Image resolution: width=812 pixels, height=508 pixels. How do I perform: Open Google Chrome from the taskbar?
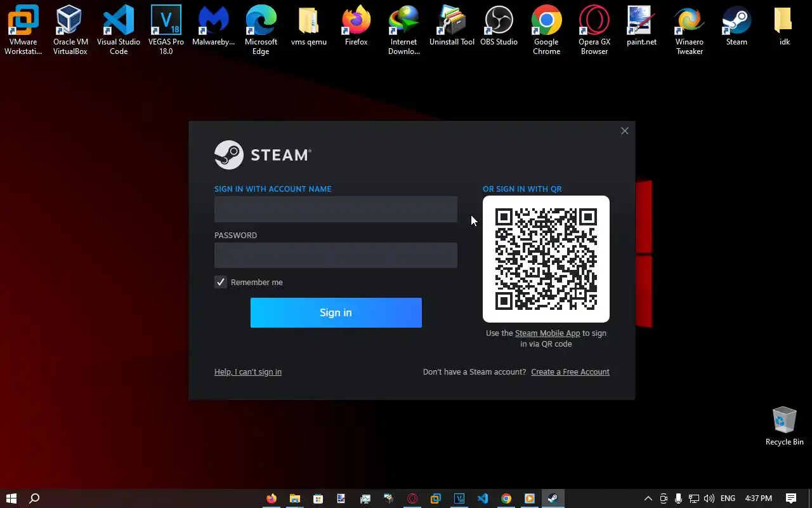click(506, 498)
